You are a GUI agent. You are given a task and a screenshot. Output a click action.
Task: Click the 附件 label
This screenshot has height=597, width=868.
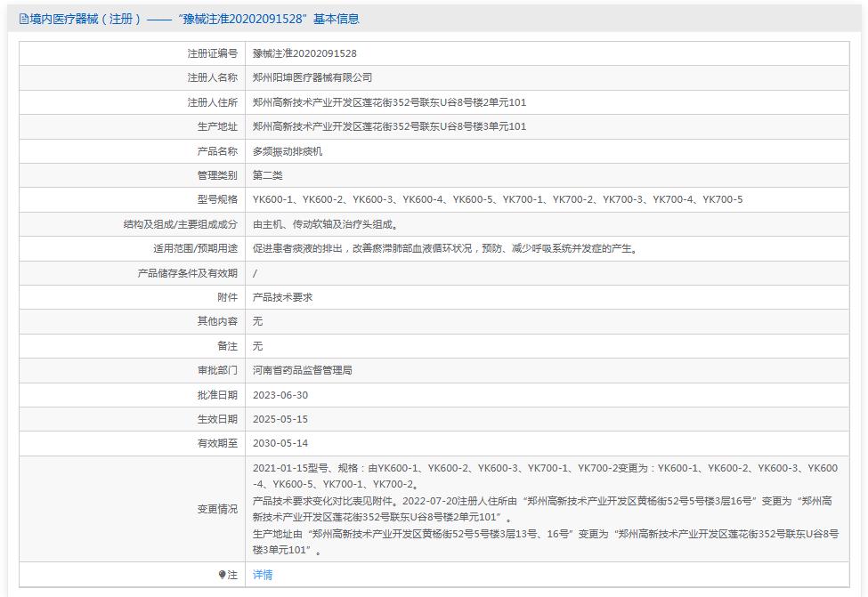click(x=227, y=297)
